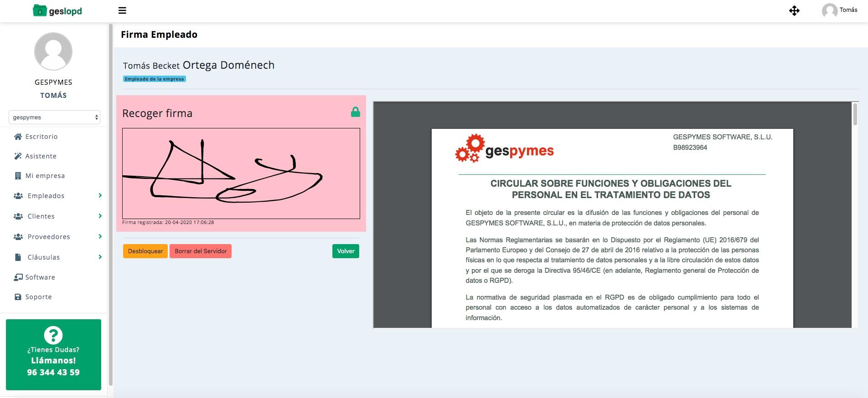Click the Empleados people icon
Screen dimensions: 868x398
pos(18,196)
